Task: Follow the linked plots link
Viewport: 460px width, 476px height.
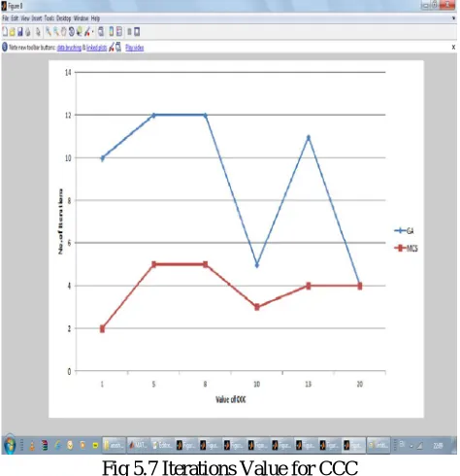Action: click(97, 48)
